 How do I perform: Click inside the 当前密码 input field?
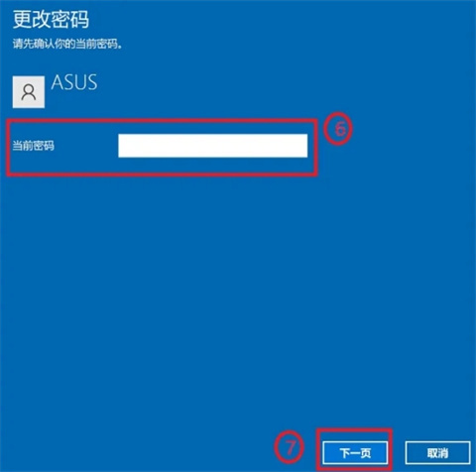213,146
